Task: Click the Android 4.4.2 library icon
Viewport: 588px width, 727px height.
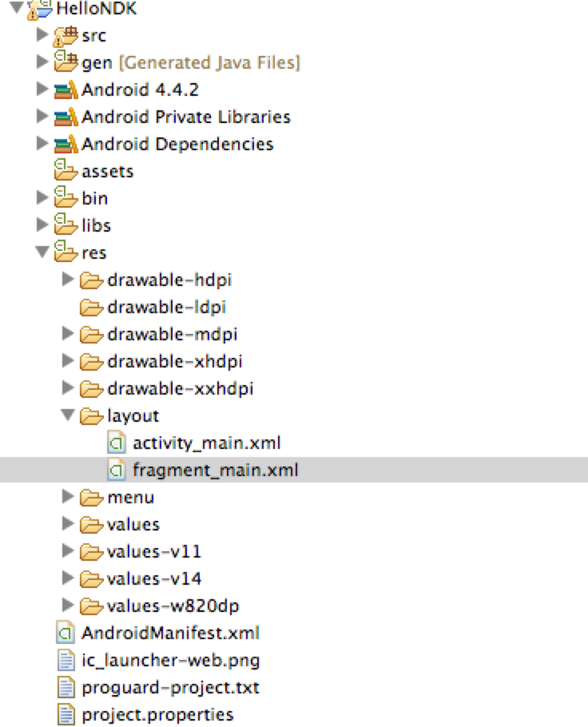Action: (x=66, y=90)
